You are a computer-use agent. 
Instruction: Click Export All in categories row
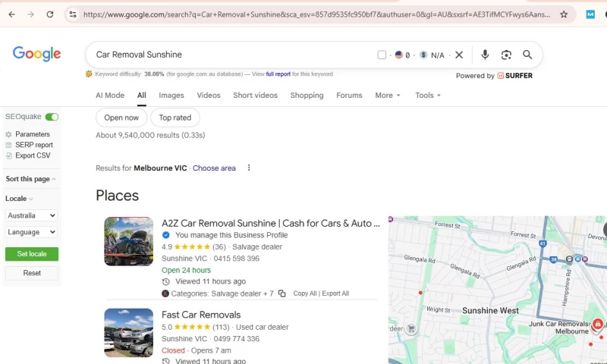point(335,293)
